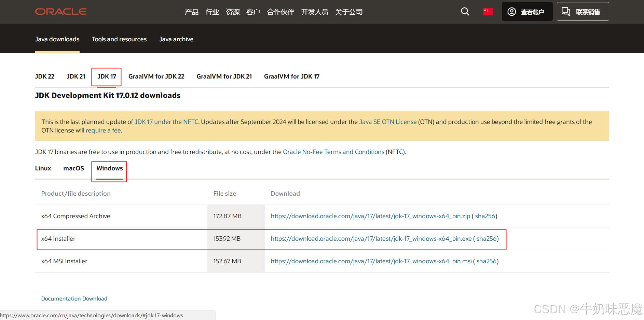Select the Java downloads tab

[57, 39]
